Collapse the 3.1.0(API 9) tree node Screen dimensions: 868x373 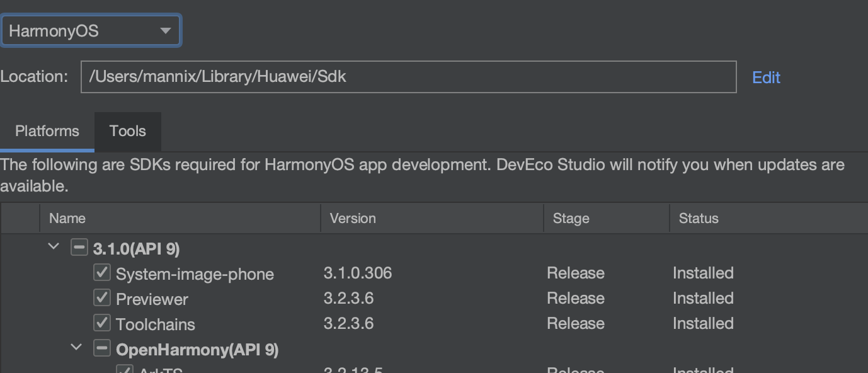54,247
